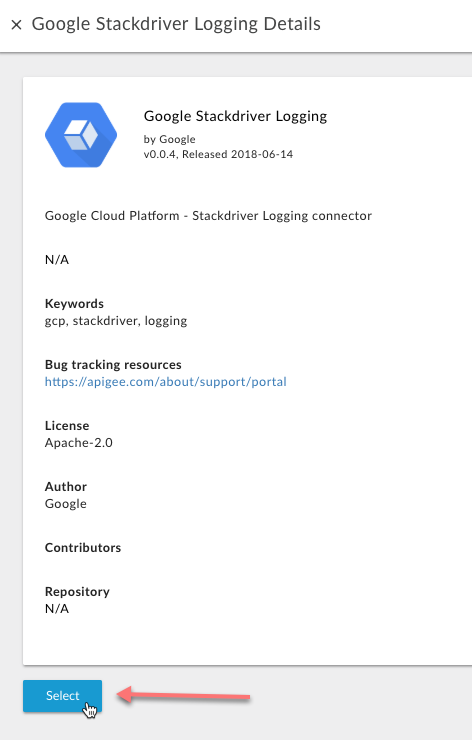Viewport: 472px width, 740px height.
Task: Click the Author label
Action: (x=66, y=487)
